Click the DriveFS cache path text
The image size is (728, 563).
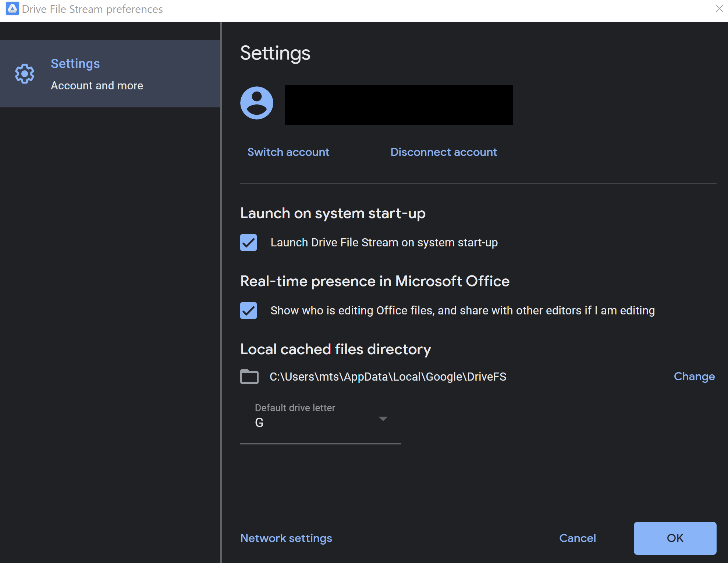pyautogui.click(x=388, y=377)
